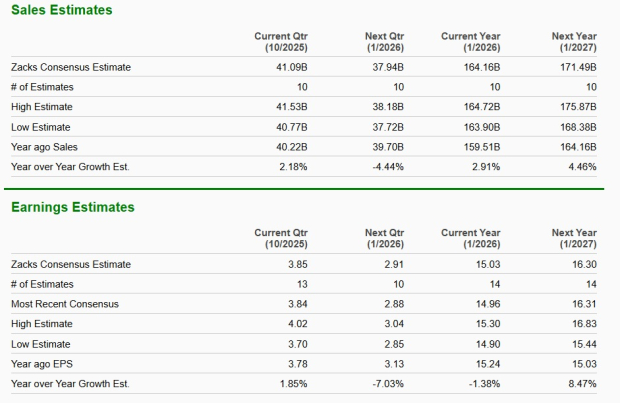
Task: Select the 3.85 earnings consensus value
Action: 297,264
